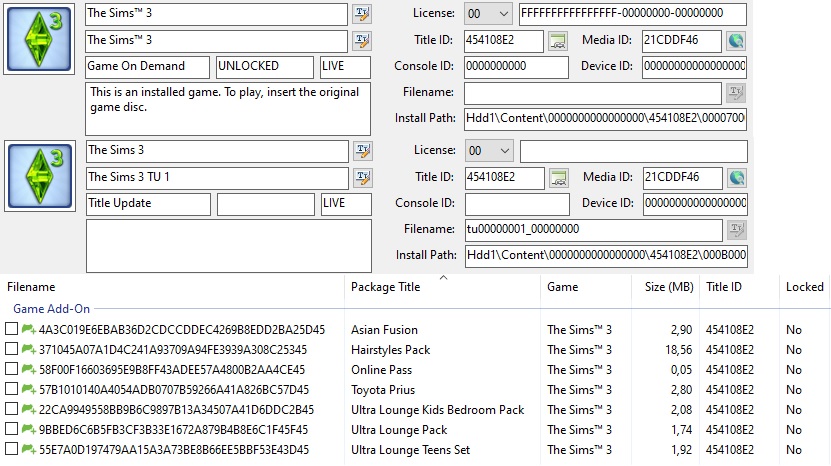Click the Ultra Lounge Kids Bedroom Pack title
The image size is (831, 466).
point(437,410)
